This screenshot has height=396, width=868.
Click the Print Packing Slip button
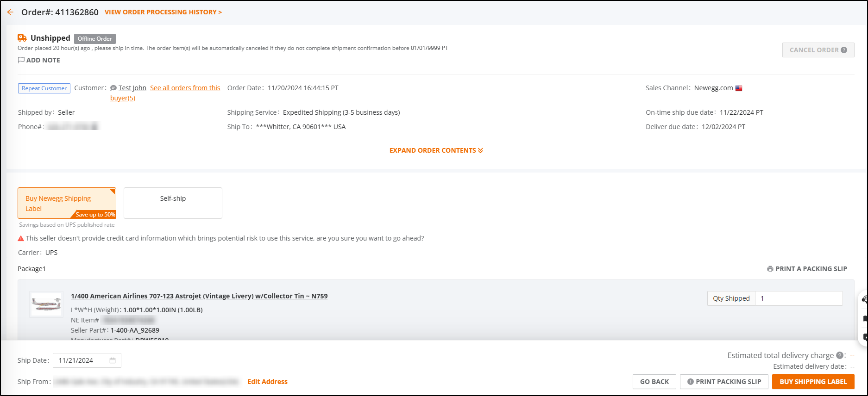[724, 382]
